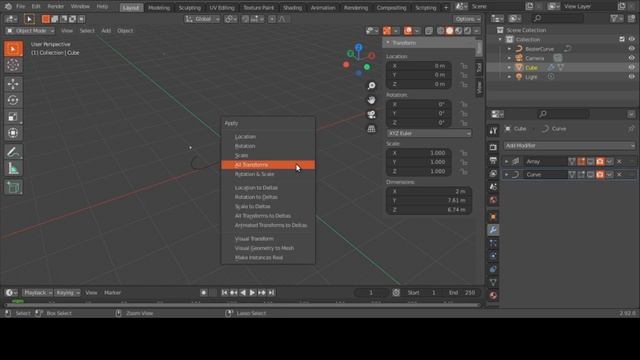
Task: Toggle Array modifier render camera icon
Action: pyautogui.click(x=600, y=162)
